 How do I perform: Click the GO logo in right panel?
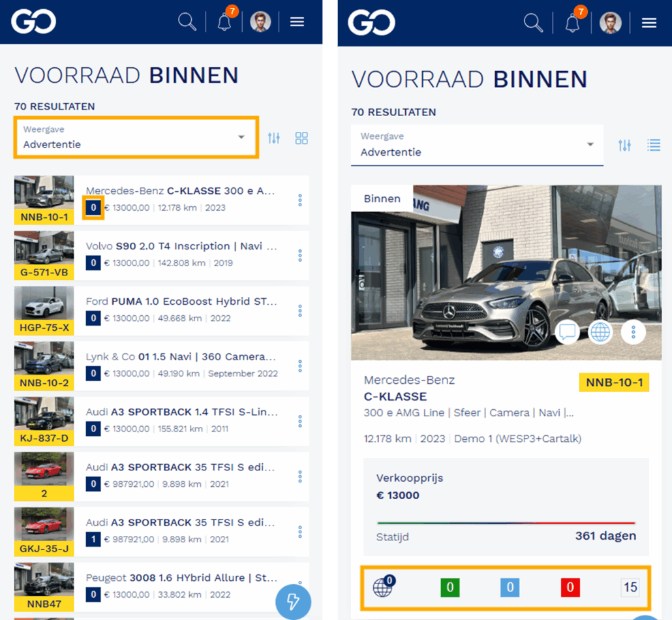pyautogui.click(x=372, y=22)
